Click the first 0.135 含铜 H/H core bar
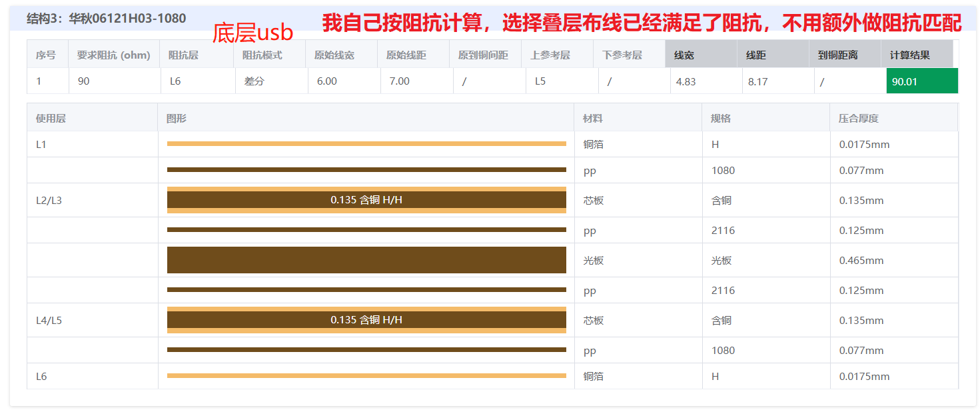The height and width of the screenshot is (416, 980). 366,199
